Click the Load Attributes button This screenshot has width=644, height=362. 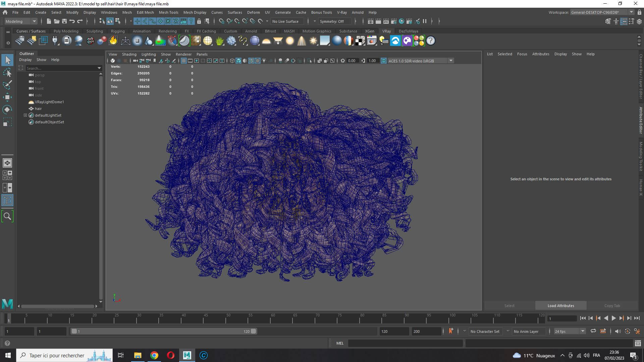pos(560,306)
